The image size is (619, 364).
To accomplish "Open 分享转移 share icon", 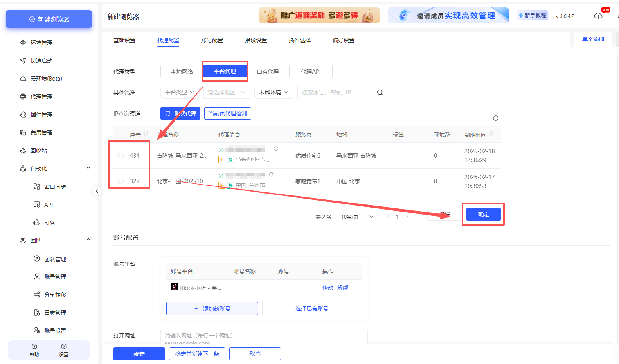I will pos(37,294).
